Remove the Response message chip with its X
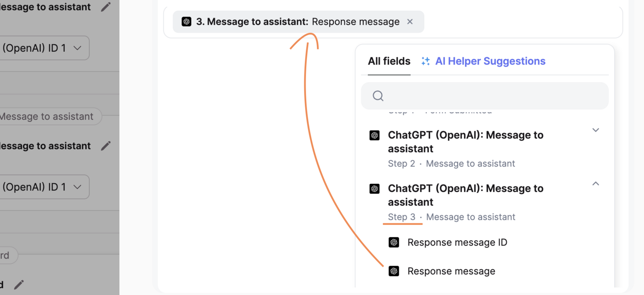 tap(410, 22)
